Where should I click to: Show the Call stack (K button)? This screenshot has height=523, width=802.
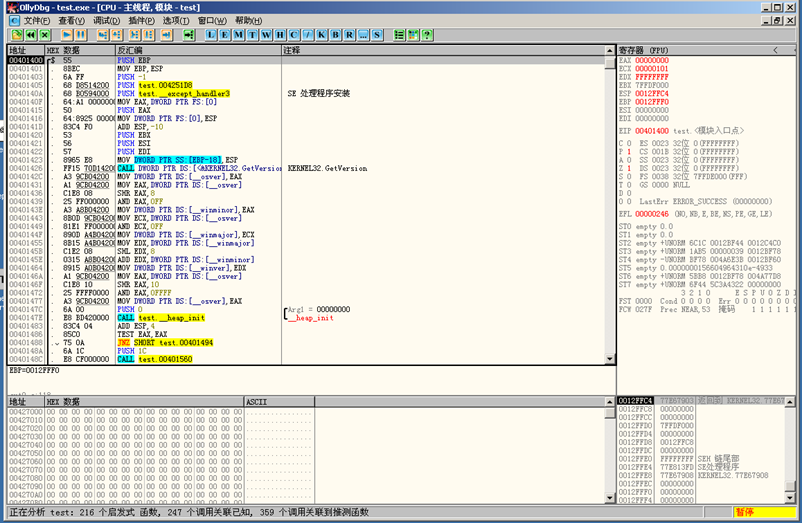321,35
